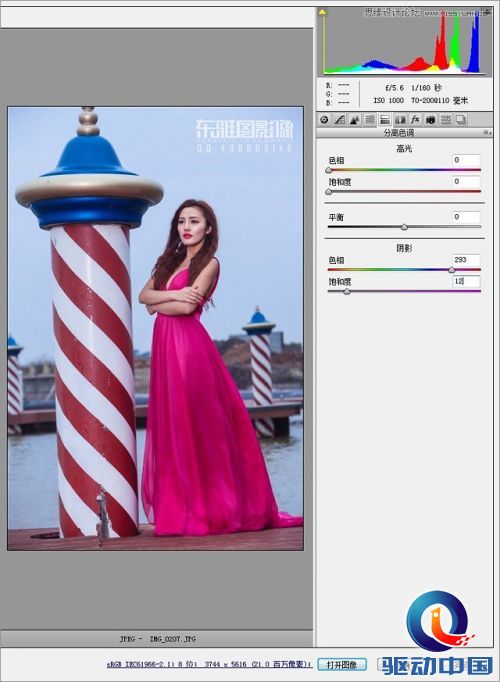Open the sRGB IEC61966-2.1 workflow options link

(209, 664)
